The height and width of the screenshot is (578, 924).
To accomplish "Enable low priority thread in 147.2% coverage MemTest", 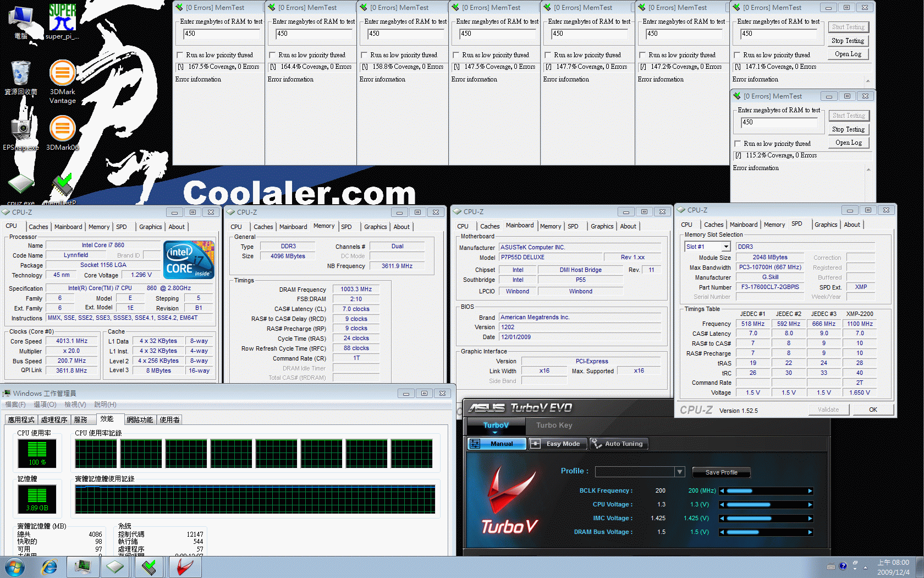I will 642,55.
